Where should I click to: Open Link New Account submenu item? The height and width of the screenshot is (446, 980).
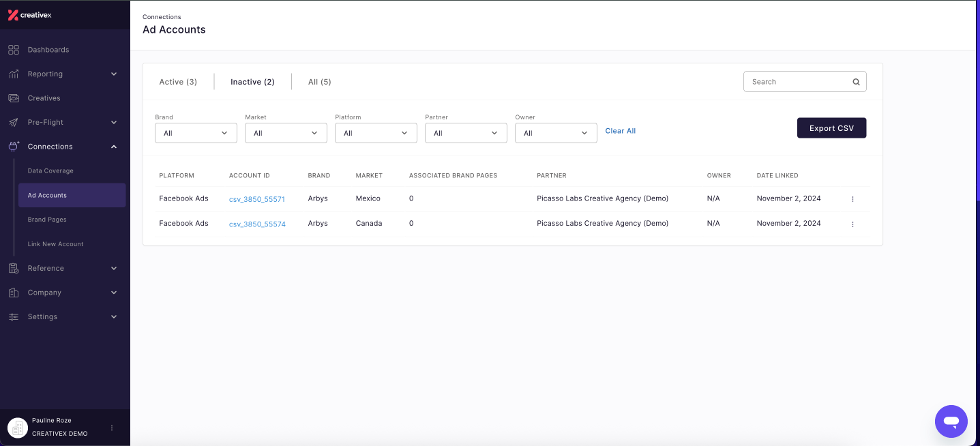[x=55, y=244]
